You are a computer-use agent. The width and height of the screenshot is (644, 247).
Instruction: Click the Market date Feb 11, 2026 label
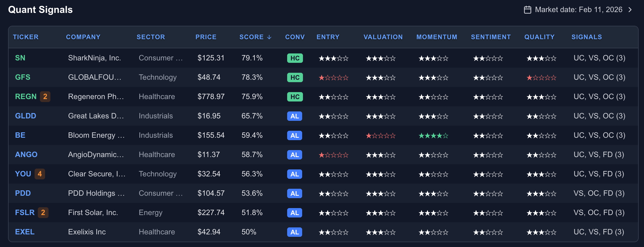click(578, 10)
